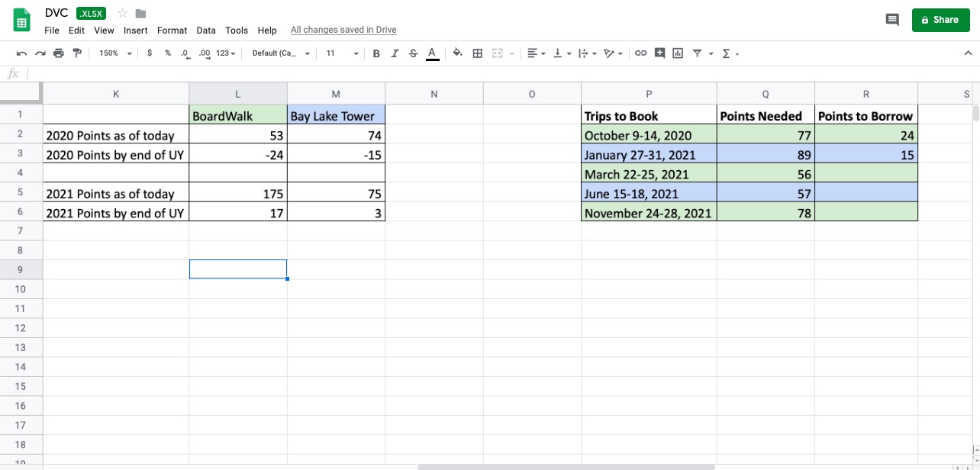Select the November 24-28, 2021 cell

click(x=649, y=213)
